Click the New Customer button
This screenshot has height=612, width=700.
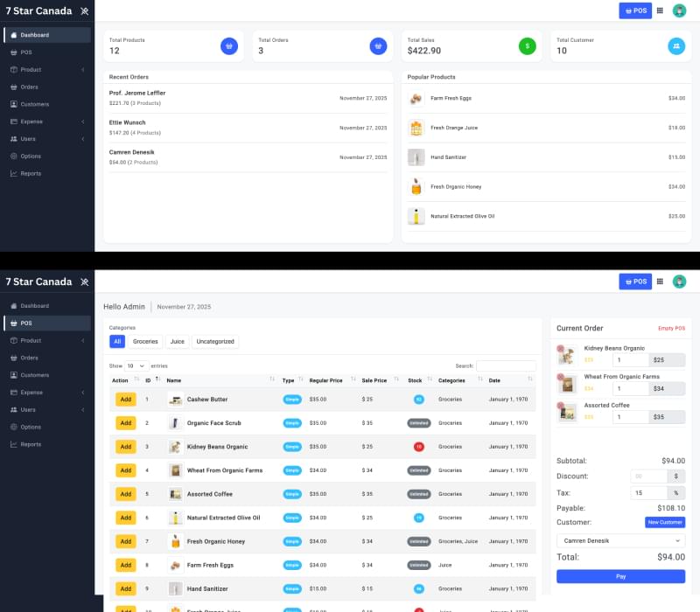tap(665, 522)
